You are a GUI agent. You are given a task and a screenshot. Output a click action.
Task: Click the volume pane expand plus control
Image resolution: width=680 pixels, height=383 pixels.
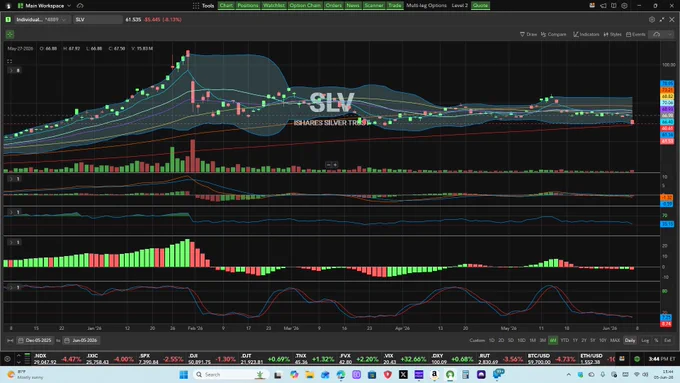pyautogui.click(x=335, y=165)
